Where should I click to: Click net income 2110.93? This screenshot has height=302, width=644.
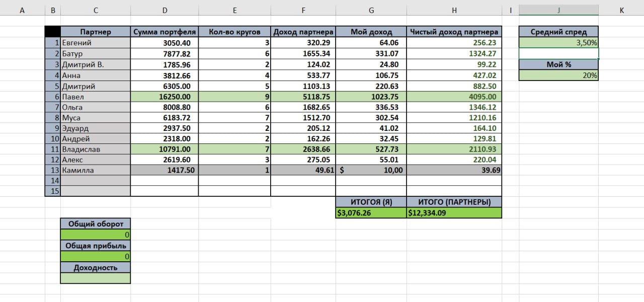coord(454,149)
